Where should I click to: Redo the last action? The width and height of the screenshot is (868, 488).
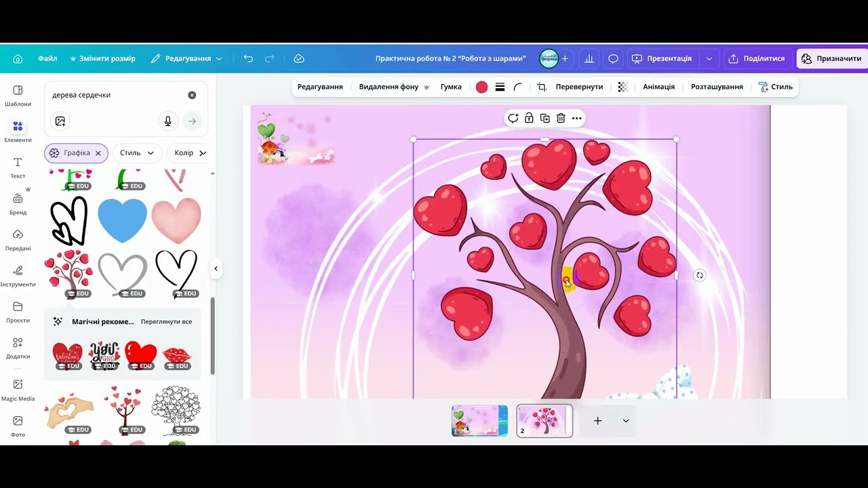point(269,59)
